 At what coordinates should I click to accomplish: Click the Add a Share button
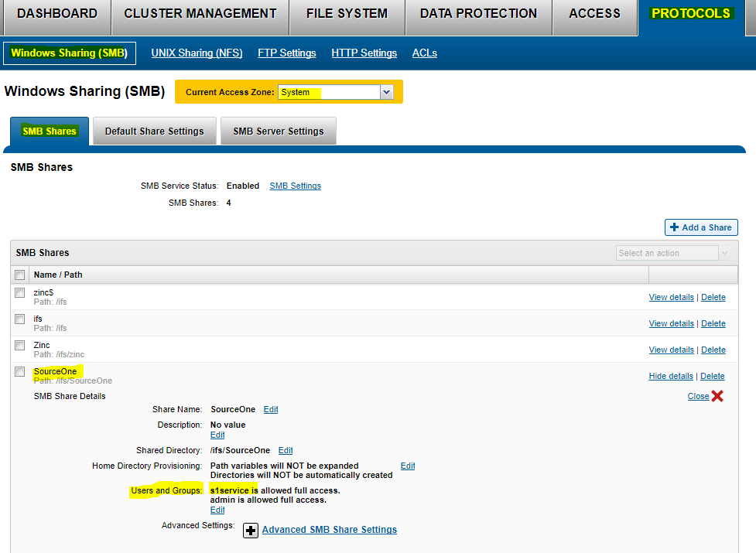tap(700, 227)
